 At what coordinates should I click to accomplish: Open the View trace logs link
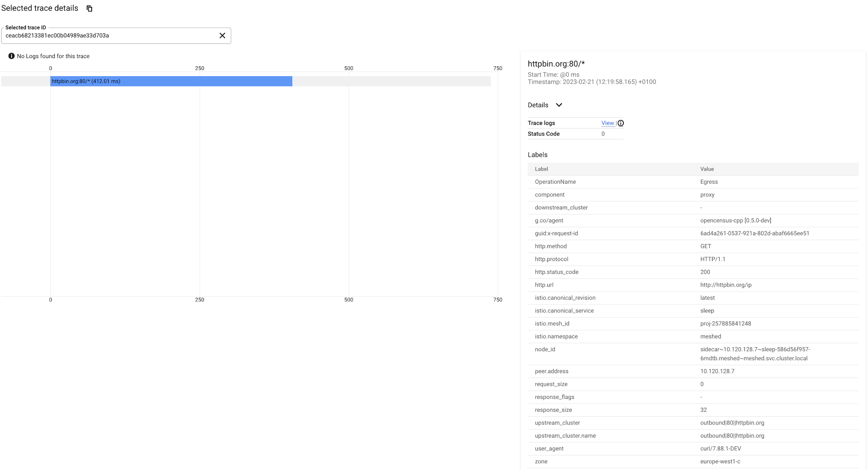pyautogui.click(x=608, y=123)
